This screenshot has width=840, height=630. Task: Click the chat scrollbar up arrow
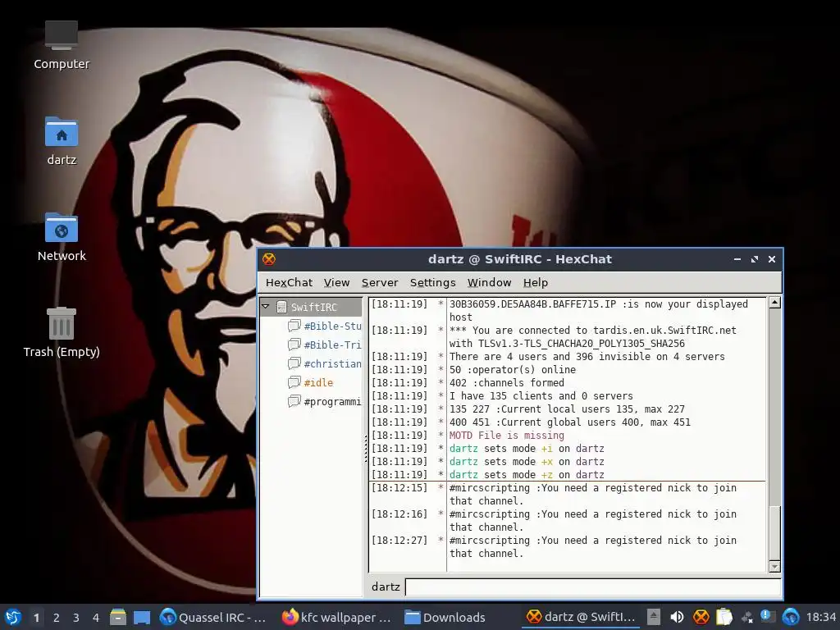coord(774,303)
